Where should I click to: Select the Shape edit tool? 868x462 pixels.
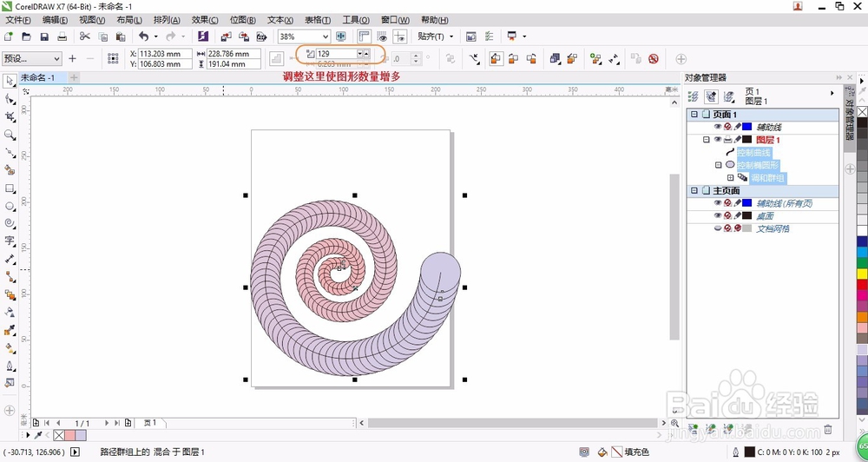pyautogui.click(x=10, y=99)
